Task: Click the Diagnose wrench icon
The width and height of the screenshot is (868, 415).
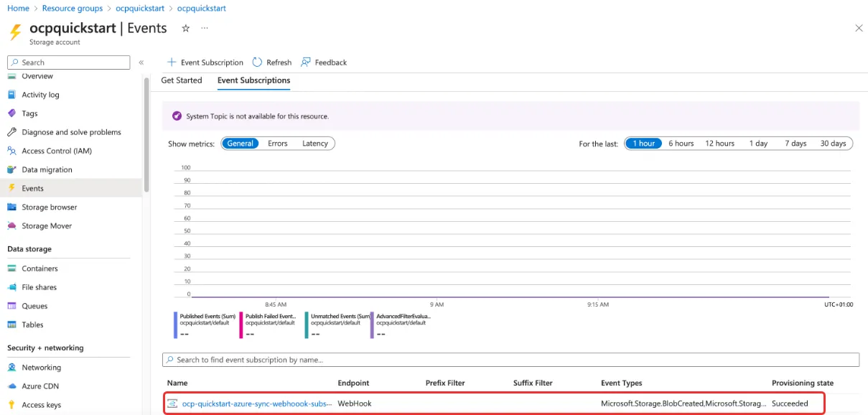Action: pyautogui.click(x=11, y=132)
